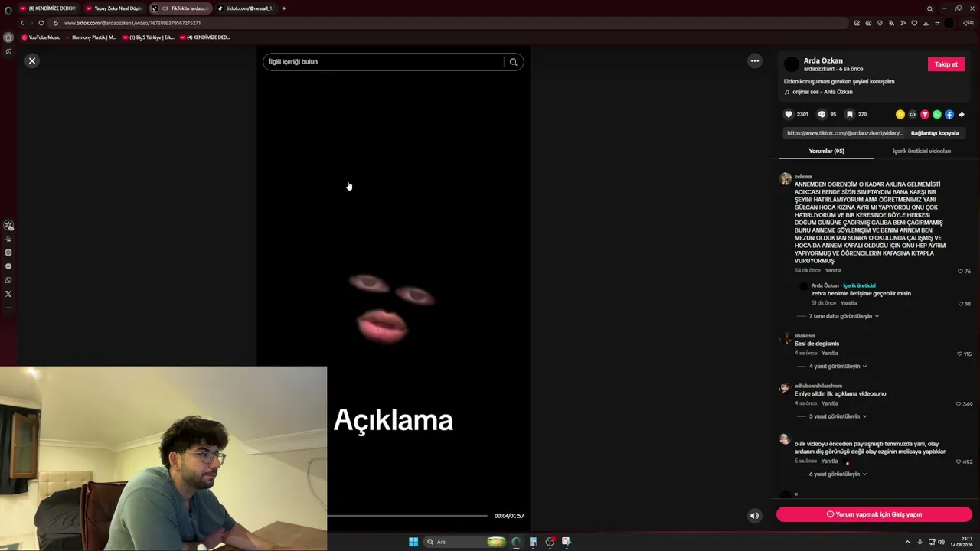980x551 pixels.
Task: Switch to the KENDİMİZE DEDEKT browser tab
Action: point(47,8)
